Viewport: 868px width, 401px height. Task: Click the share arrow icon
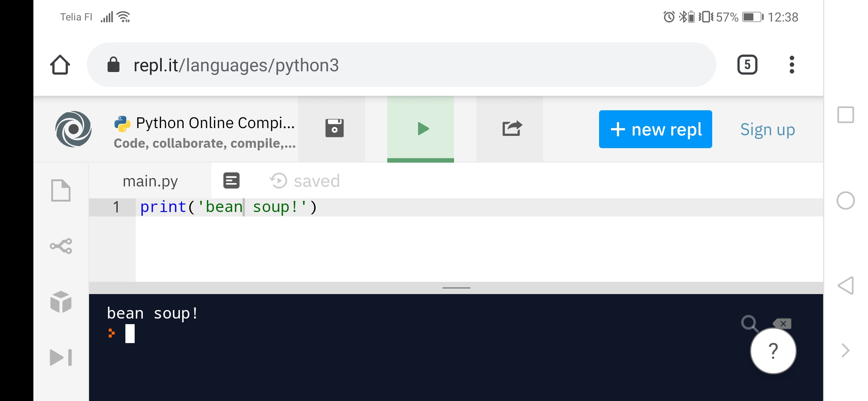(x=512, y=128)
